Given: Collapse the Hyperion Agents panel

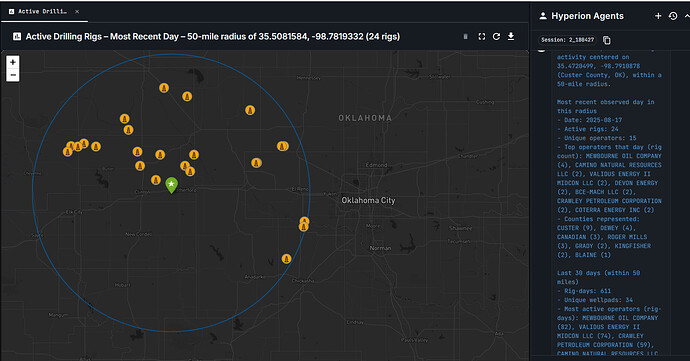Looking at the screenshot, I should (687, 16).
